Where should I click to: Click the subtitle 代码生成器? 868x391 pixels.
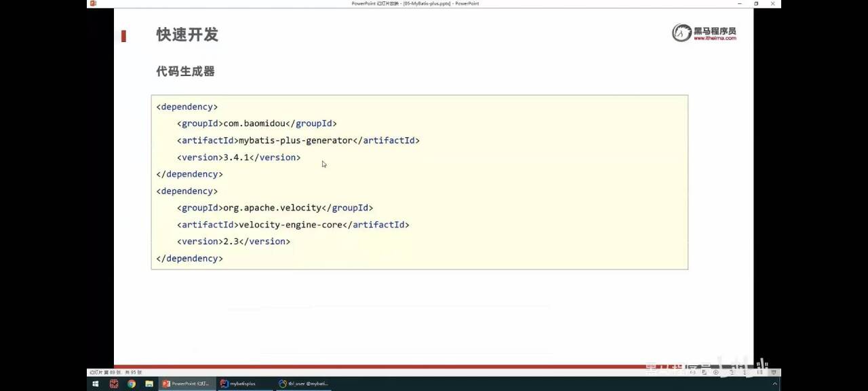[185, 71]
